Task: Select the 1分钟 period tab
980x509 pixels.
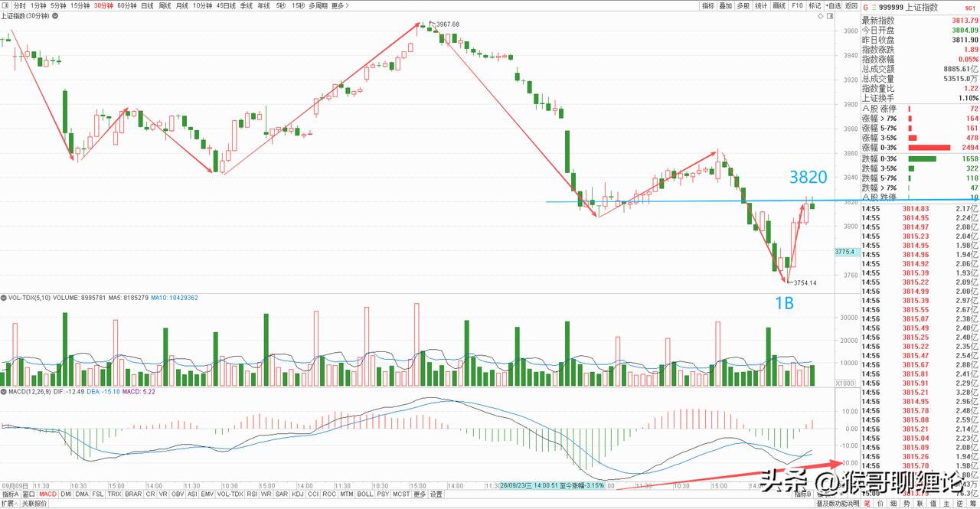Action: point(38,5)
